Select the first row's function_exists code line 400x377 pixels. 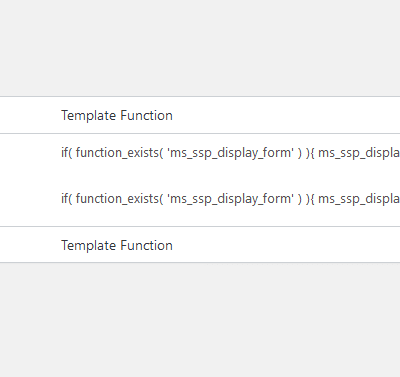(230, 153)
